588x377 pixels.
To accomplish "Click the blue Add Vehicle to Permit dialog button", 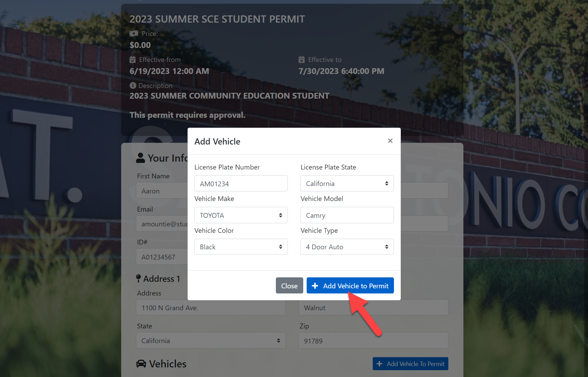I will pyautogui.click(x=350, y=286).
